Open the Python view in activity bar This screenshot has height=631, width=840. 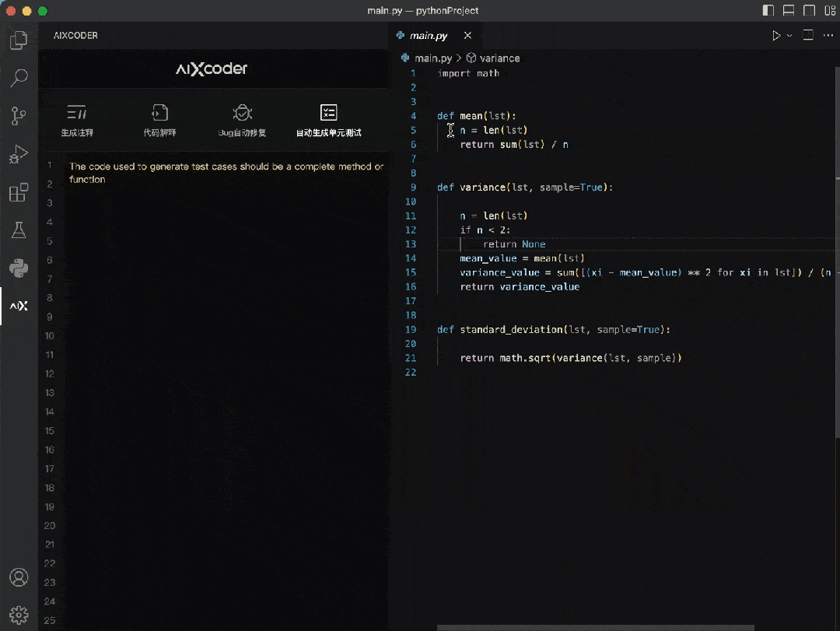tap(19, 268)
